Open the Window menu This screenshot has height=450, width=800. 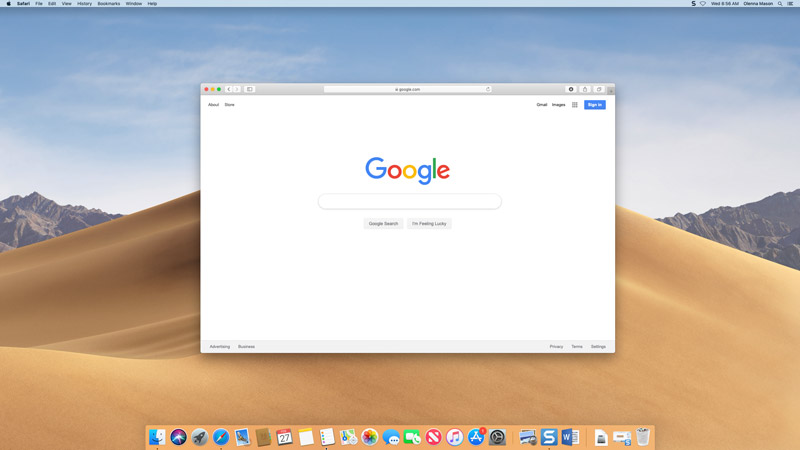point(134,4)
